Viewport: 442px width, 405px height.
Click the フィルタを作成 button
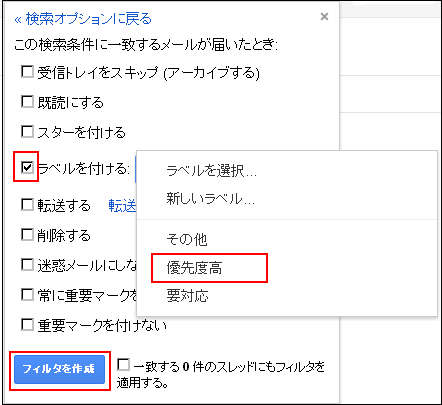click(x=59, y=369)
